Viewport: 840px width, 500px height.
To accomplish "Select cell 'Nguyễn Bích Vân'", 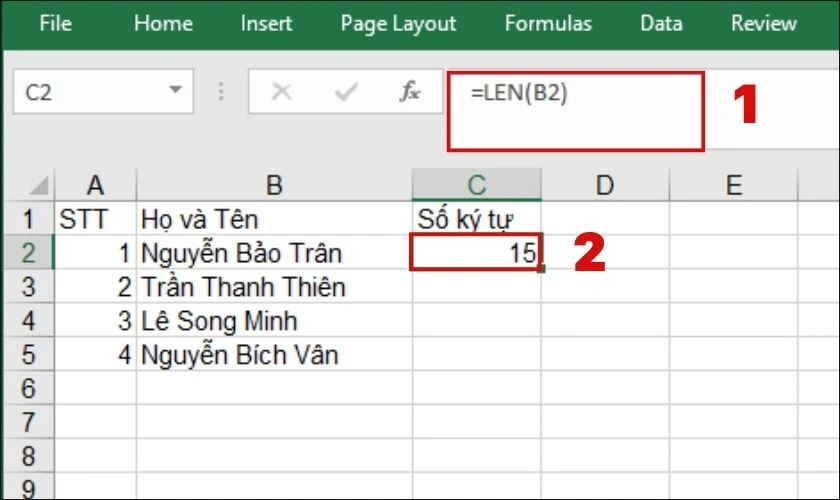I will [x=274, y=354].
